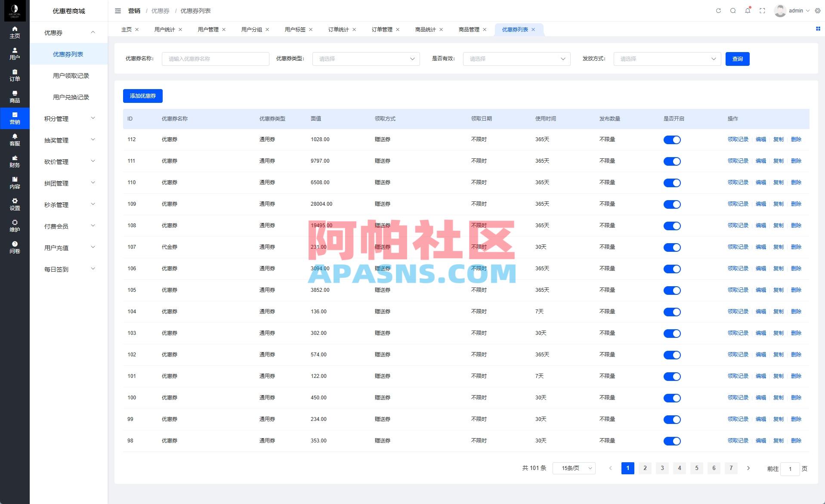Open the 订单 section in the sidebar
825x504 pixels.
click(15, 76)
